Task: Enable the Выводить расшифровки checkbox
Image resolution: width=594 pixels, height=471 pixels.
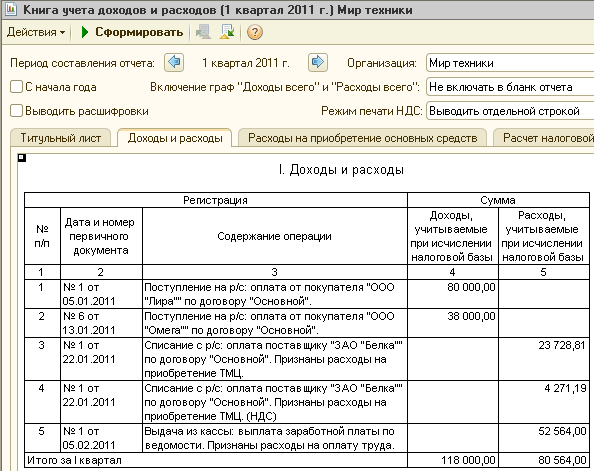Action: point(16,111)
